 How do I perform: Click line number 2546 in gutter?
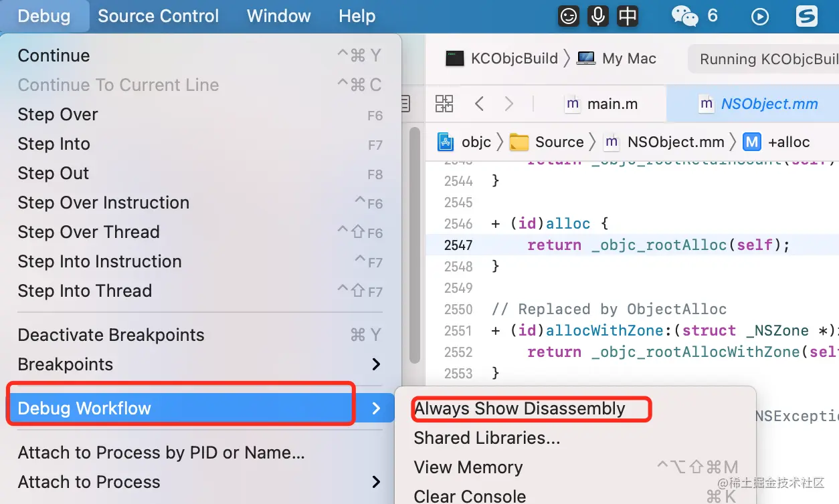tap(458, 224)
